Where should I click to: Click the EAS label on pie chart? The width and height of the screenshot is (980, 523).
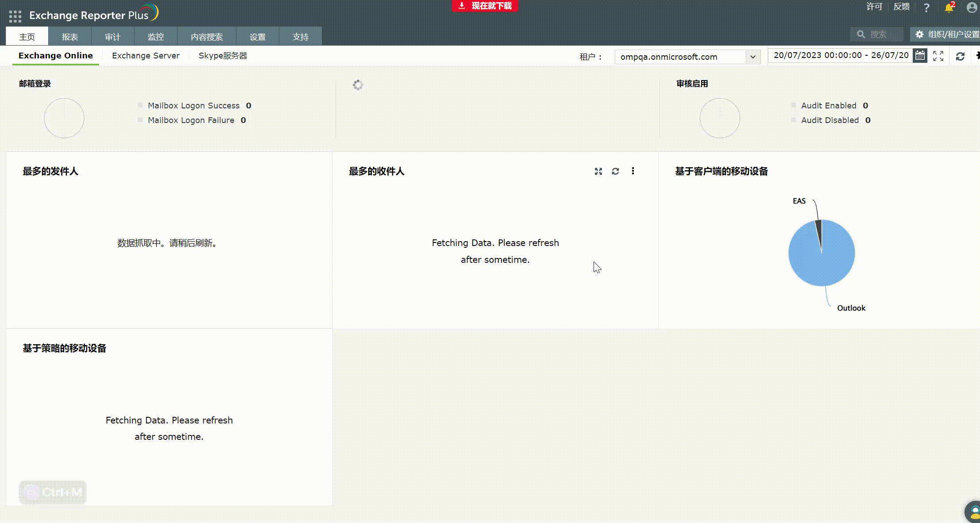click(799, 201)
